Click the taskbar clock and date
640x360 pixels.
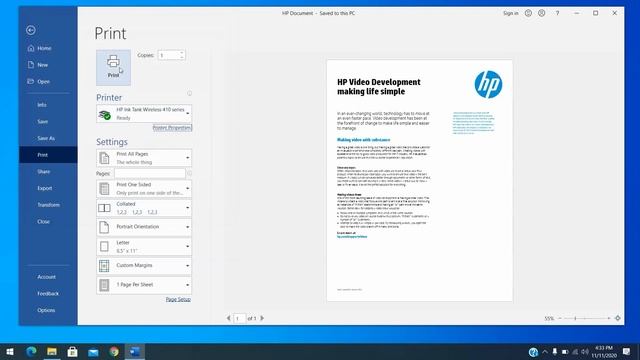tap(604, 352)
